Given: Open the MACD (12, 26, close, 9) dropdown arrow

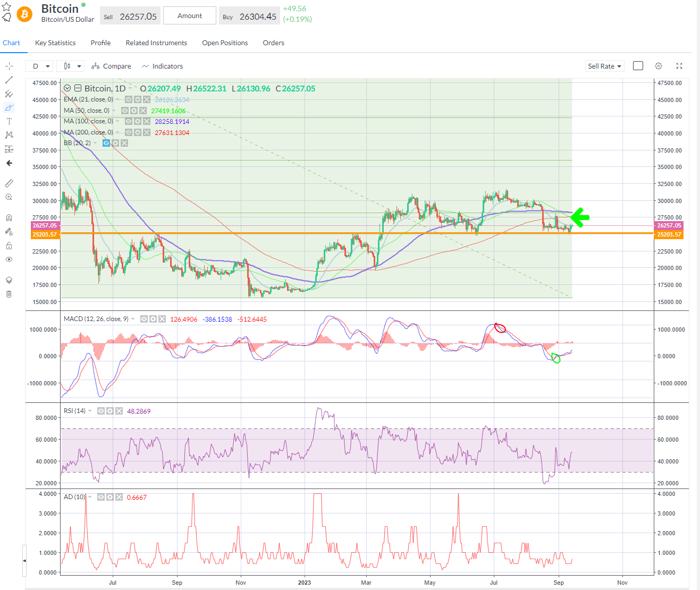Looking at the screenshot, I should tap(133, 319).
